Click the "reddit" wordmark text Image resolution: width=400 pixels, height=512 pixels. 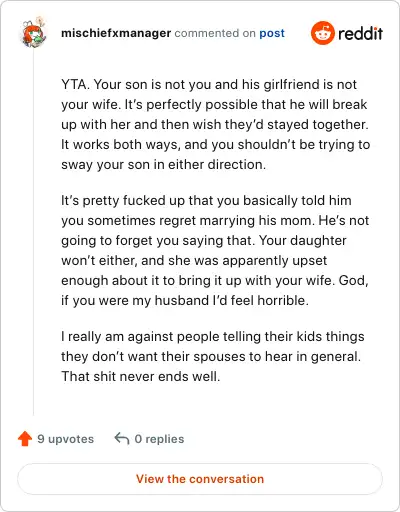point(360,33)
